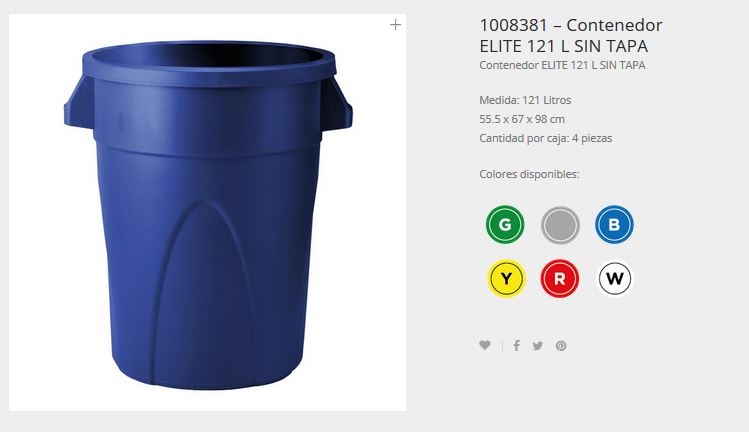Share product via Twitter bird icon
The width and height of the screenshot is (749, 432).
538,345
